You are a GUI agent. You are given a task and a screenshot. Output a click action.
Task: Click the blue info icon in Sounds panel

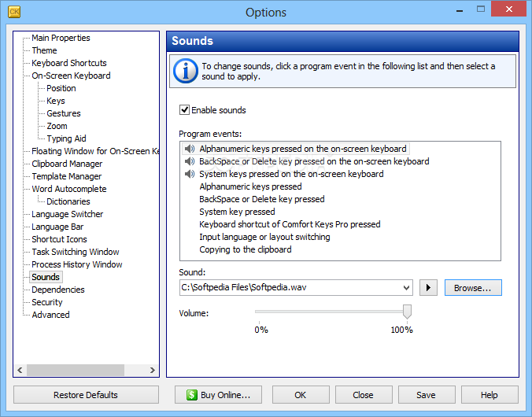(x=186, y=71)
